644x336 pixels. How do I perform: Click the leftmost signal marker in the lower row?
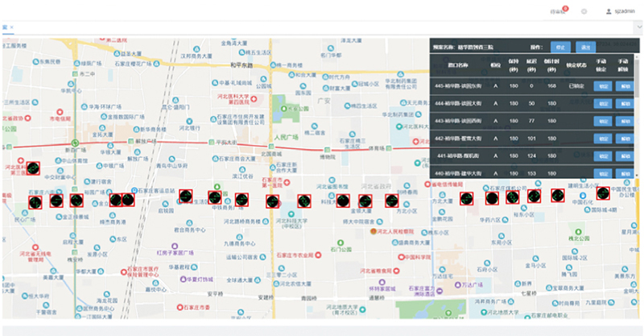tap(35, 201)
